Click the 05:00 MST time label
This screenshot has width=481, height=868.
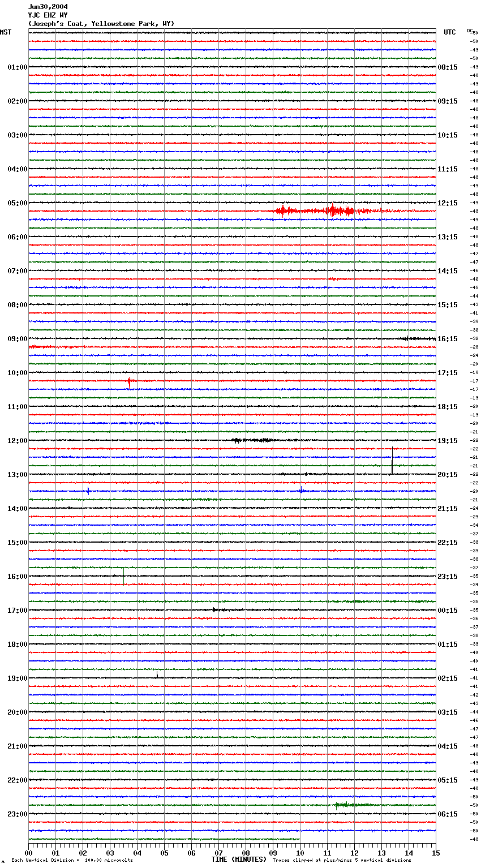click(x=18, y=203)
